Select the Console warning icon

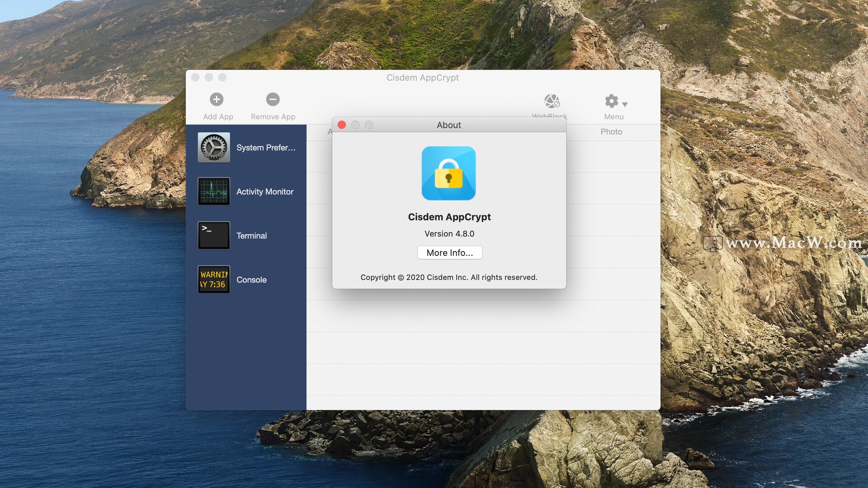(214, 280)
